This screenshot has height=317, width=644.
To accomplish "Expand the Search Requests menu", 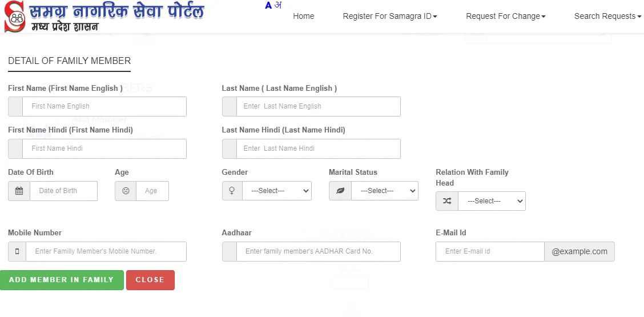I will pyautogui.click(x=608, y=16).
